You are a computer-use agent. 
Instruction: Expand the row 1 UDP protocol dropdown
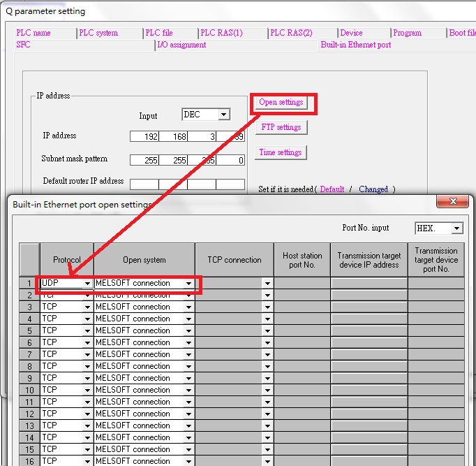(87, 284)
